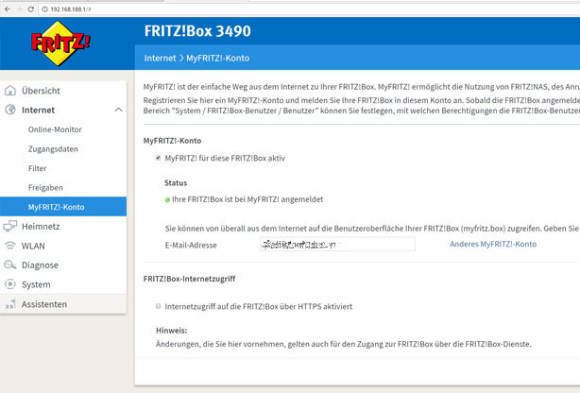Click Internet in the breadcrumb
The height and width of the screenshot is (393, 580).
160,58
